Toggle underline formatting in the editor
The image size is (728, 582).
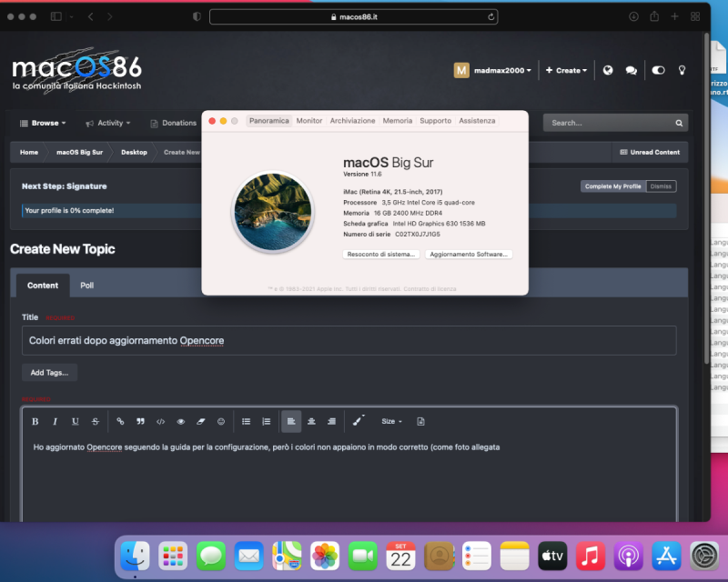(x=76, y=421)
